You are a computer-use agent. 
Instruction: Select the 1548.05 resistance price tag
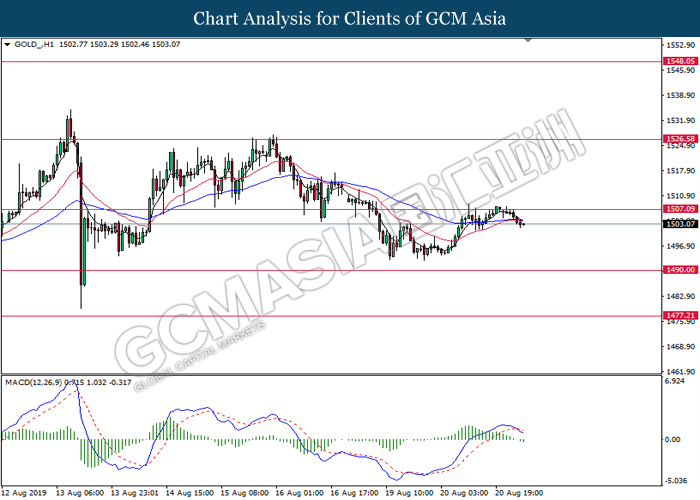click(x=679, y=61)
